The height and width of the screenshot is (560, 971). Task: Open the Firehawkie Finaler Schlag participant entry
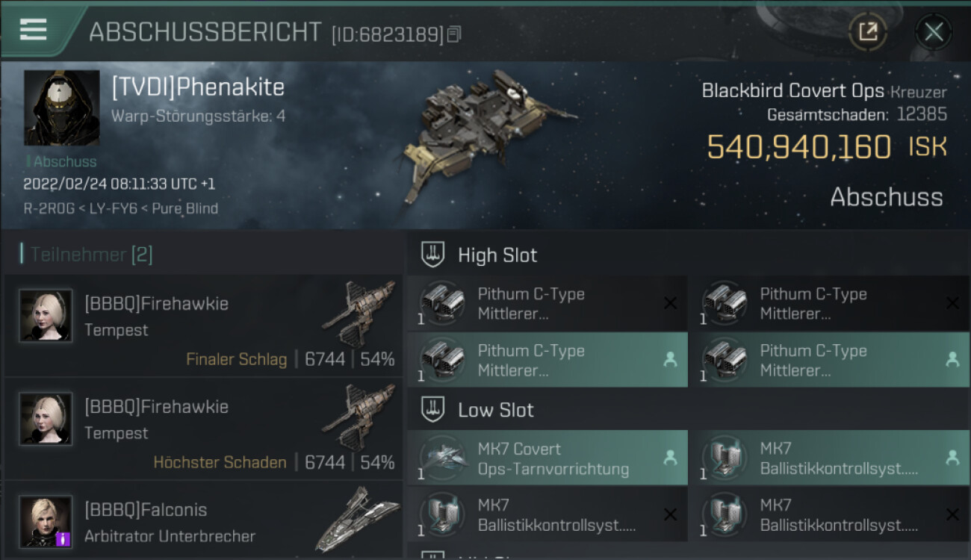203,326
